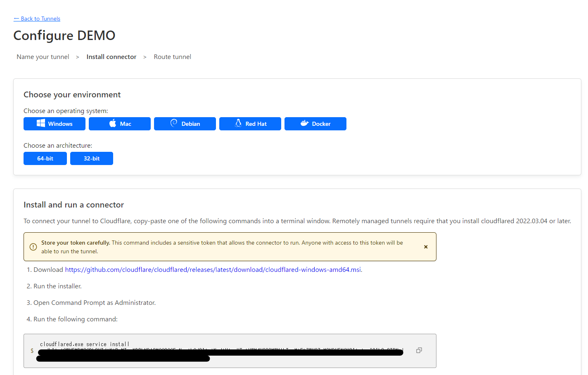The height and width of the screenshot is (375, 588).
Task: Click the warning icon in token banner
Action: point(33,247)
